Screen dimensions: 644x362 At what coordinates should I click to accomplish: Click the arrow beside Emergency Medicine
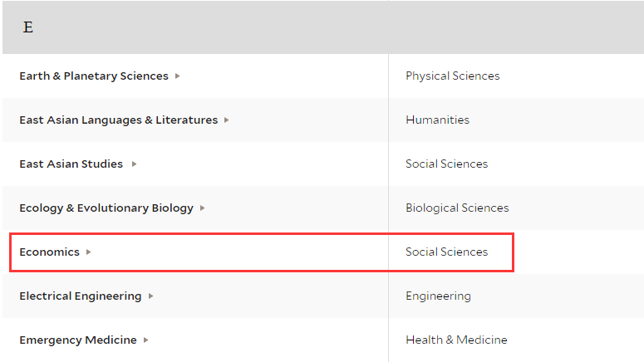(145, 340)
